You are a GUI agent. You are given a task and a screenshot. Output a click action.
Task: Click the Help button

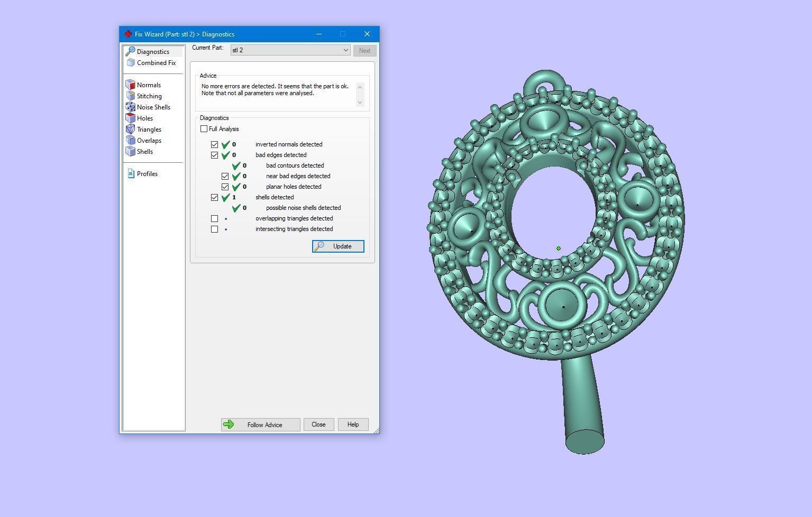[x=353, y=424]
